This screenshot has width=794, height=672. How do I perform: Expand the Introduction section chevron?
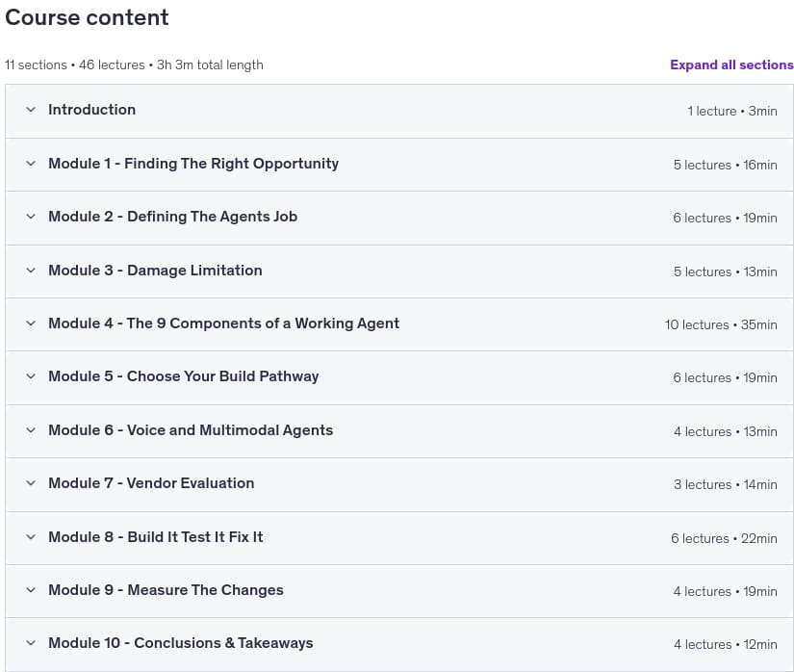point(31,110)
